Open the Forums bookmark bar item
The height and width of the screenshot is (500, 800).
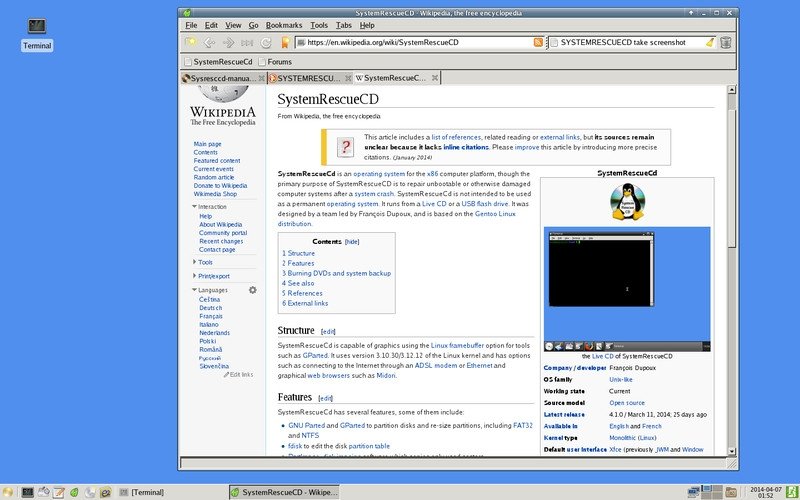click(x=275, y=62)
